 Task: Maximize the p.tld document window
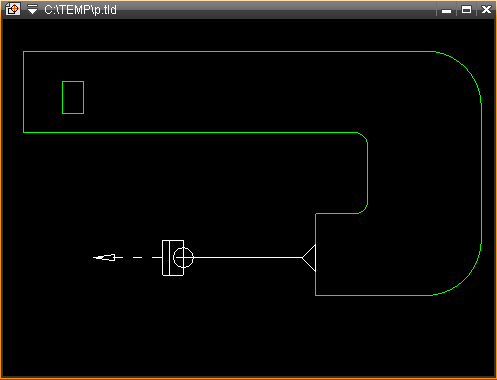click(x=466, y=10)
